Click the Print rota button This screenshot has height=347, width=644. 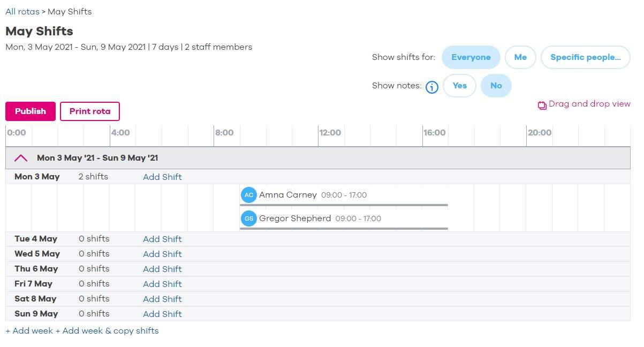(90, 111)
